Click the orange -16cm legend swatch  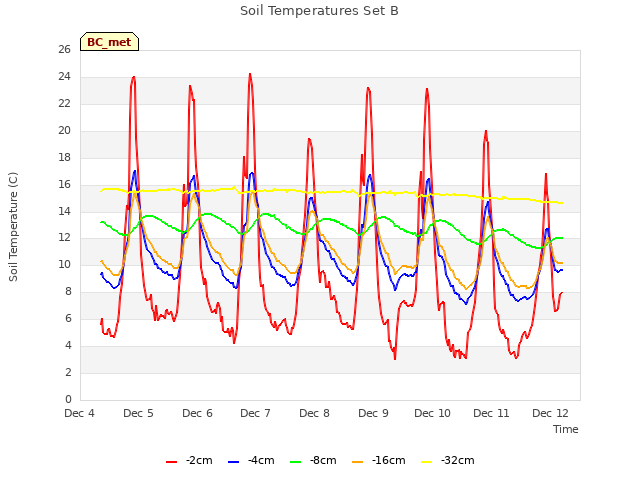[357, 462]
